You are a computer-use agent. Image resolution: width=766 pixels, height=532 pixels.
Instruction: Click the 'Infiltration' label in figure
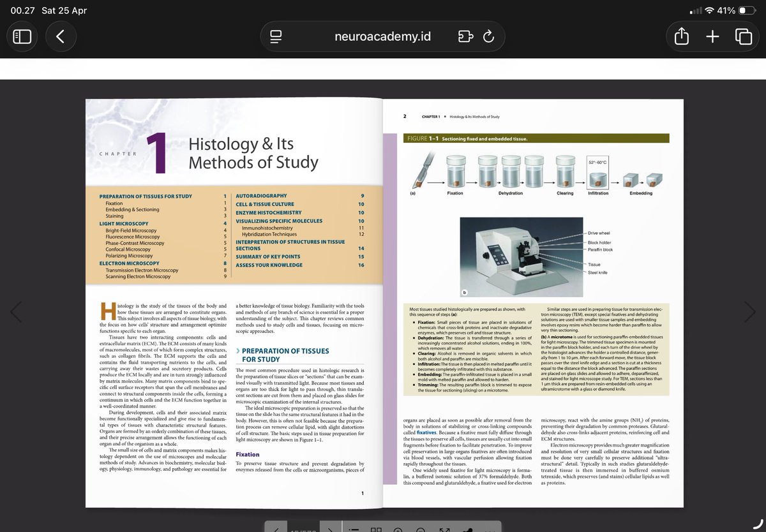[598, 193]
